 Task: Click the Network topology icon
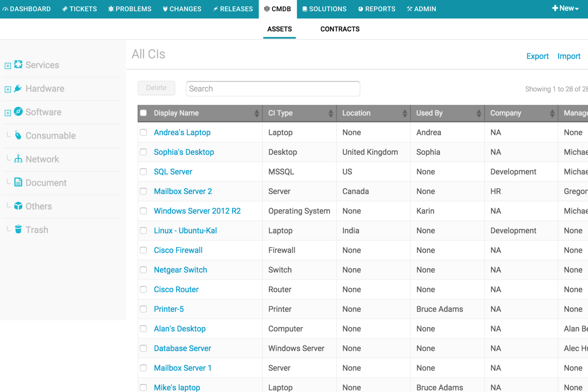pyautogui.click(x=18, y=158)
